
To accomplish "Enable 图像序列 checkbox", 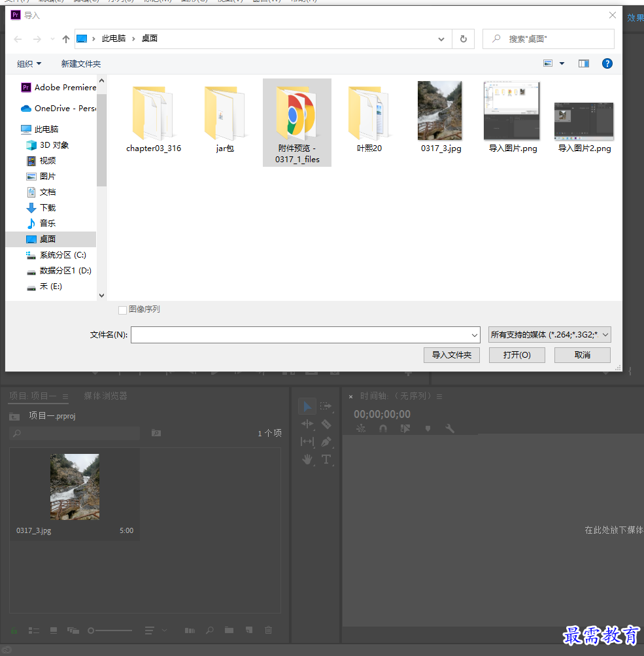I will click(x=122, y=310).
